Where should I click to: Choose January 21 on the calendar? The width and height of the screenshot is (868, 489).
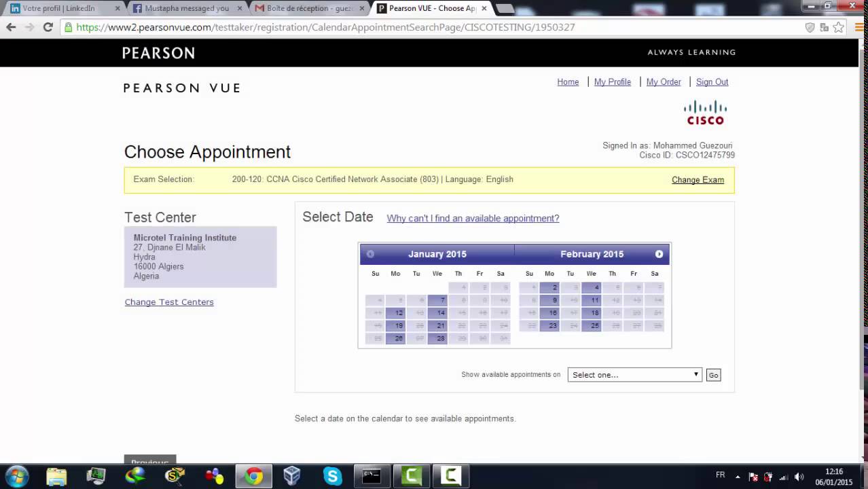[x=438, y=326]
